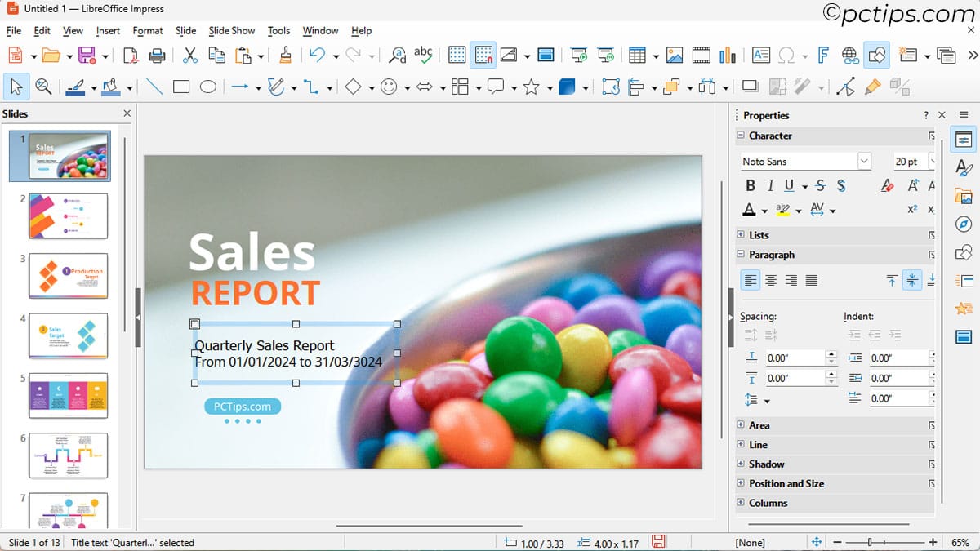980x551 pixels.
Task: Apply subscript from the Character panel
Action: 933,209
